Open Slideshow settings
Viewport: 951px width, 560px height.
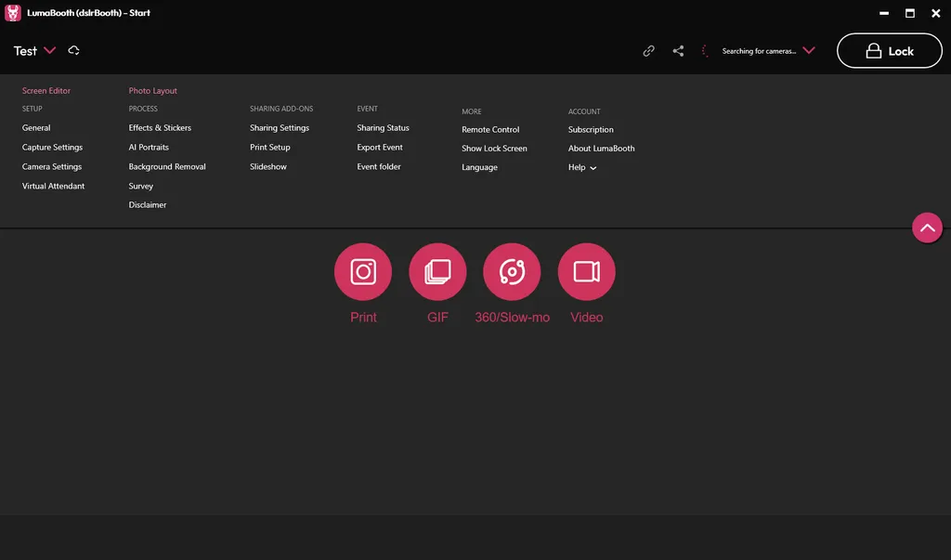point(268,167)
